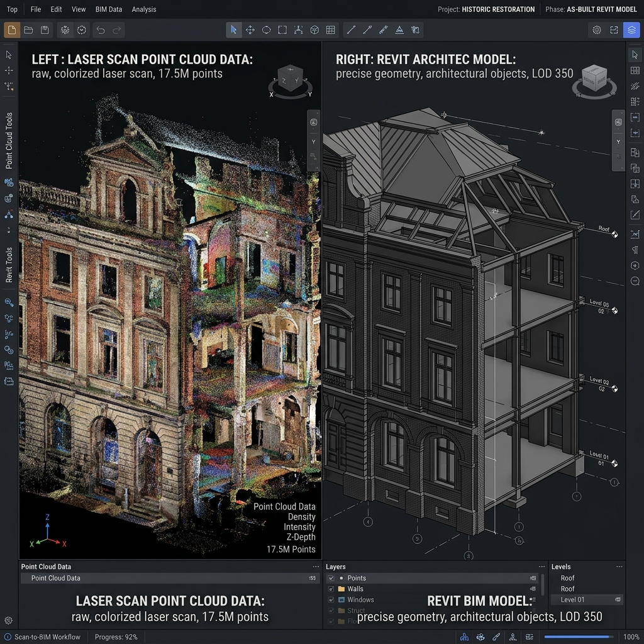Viewport: 644px width, 644px height.
Task: Toggle the Struct layer checkbox
Action: [331, 611]
